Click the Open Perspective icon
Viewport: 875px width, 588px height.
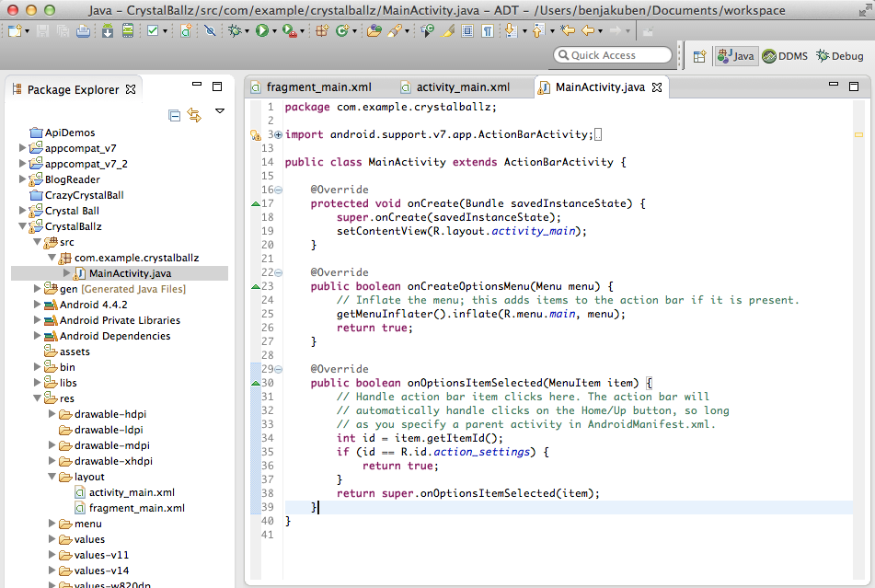tap(699, 56)
